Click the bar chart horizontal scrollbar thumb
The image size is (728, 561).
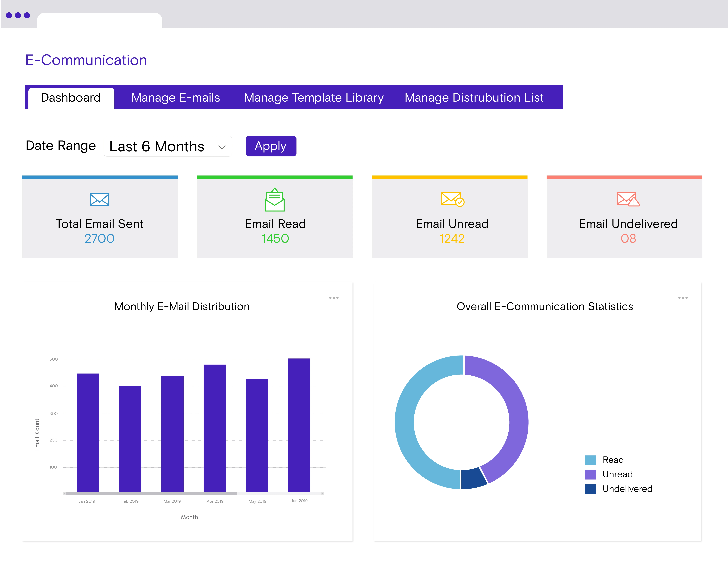coord(151,493)
